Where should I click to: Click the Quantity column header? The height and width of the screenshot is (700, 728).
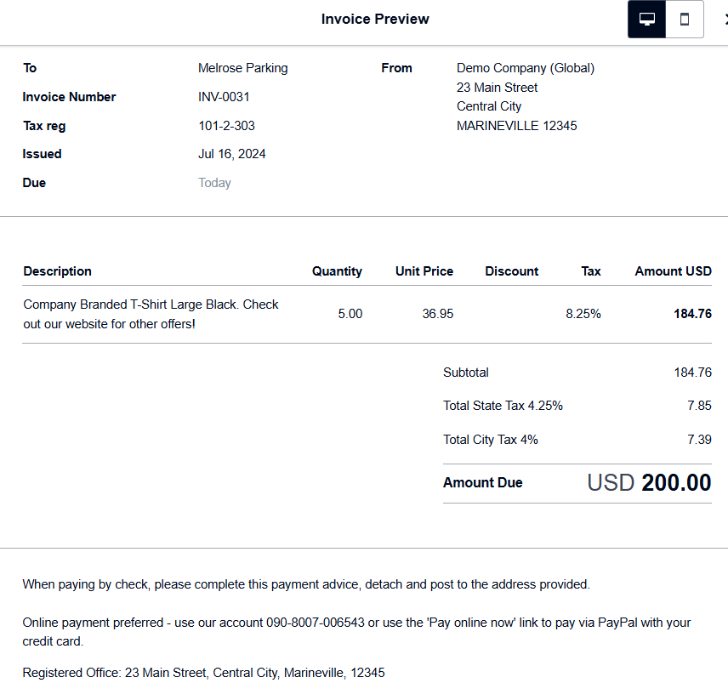(x=337, y=271)
